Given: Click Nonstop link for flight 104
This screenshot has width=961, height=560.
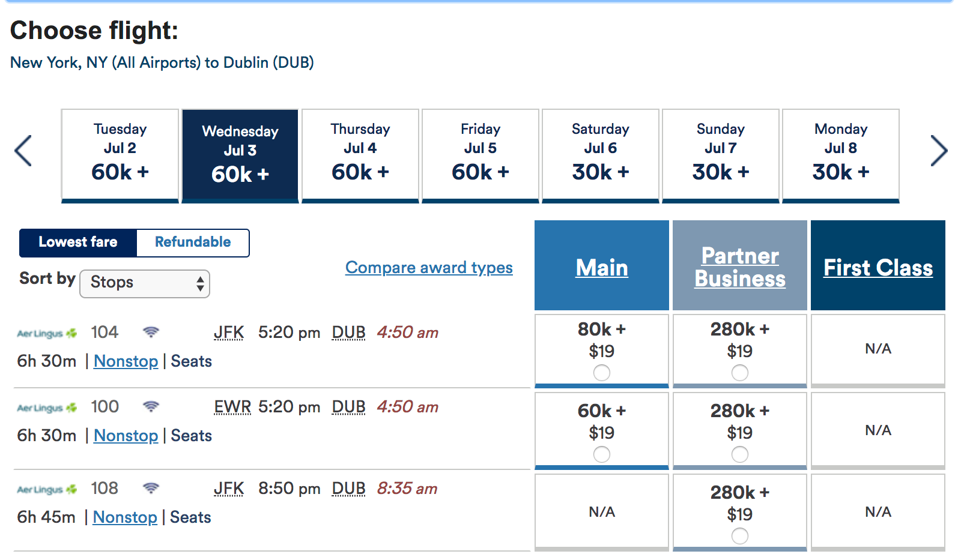Looking at the screenshot, I should click(126, 361).
